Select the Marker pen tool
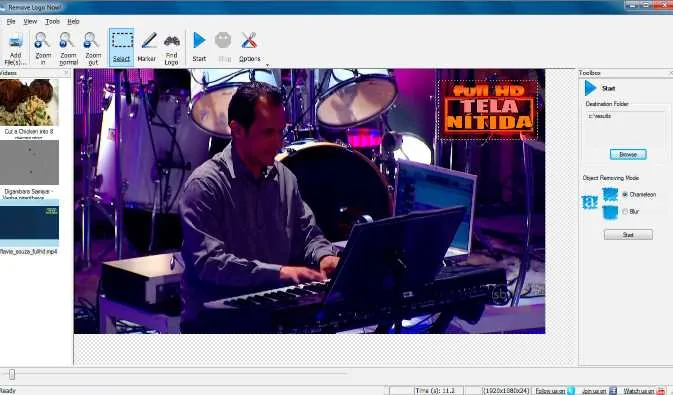673x395 pixels. (147, 47)
